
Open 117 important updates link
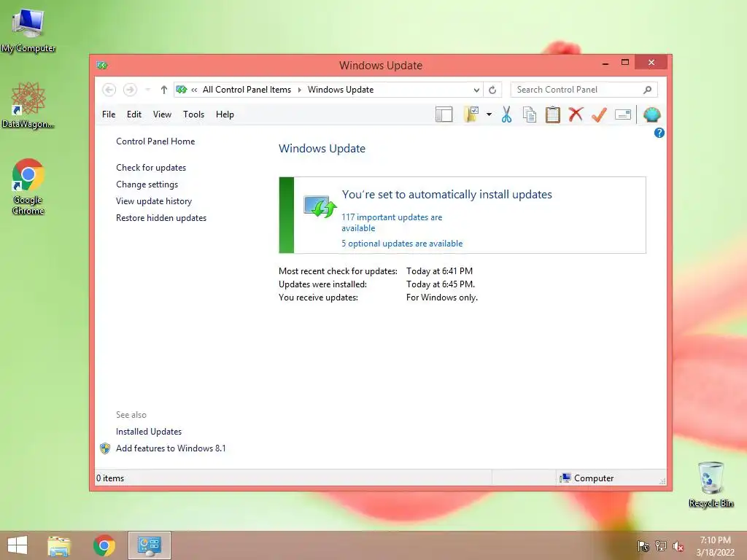392,222
